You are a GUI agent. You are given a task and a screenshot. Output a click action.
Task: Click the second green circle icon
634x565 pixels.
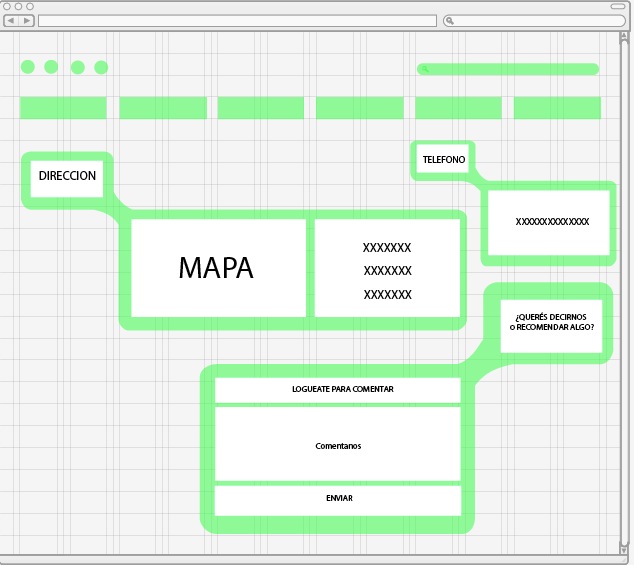(x=52, y=67)
